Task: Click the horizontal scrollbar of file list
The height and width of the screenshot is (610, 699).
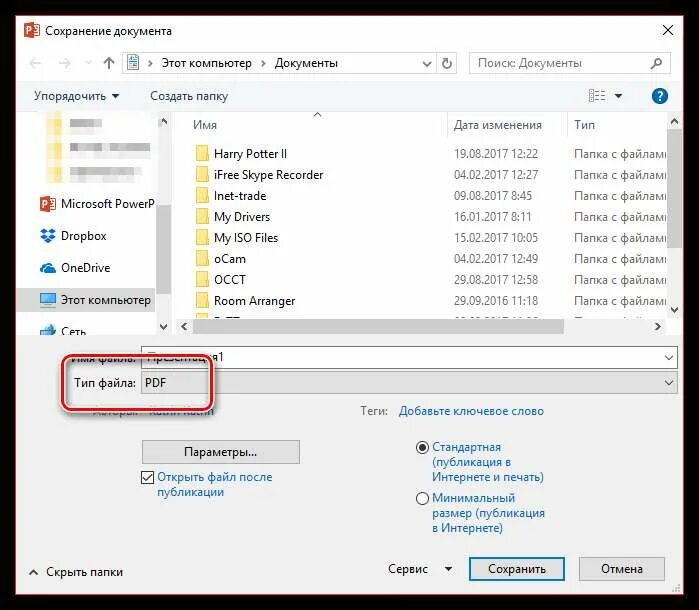Action: tap(378, 326)
